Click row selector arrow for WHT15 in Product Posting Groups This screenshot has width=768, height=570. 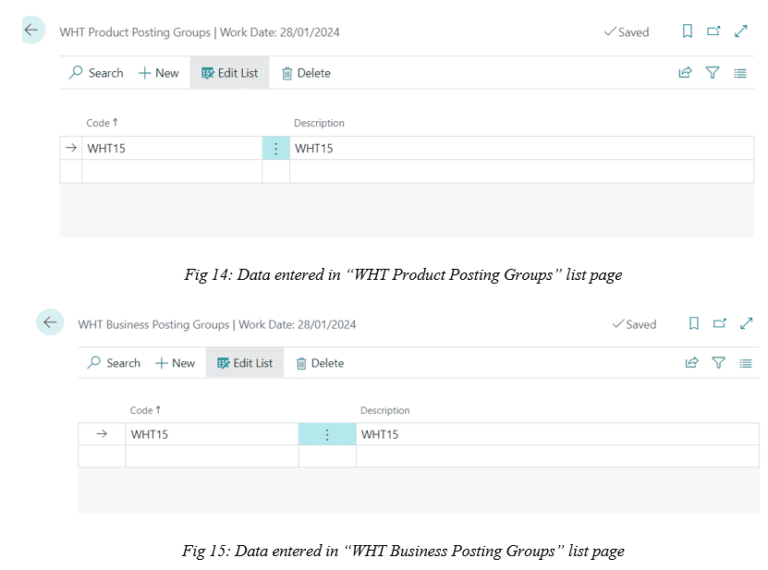coord(71,147)
